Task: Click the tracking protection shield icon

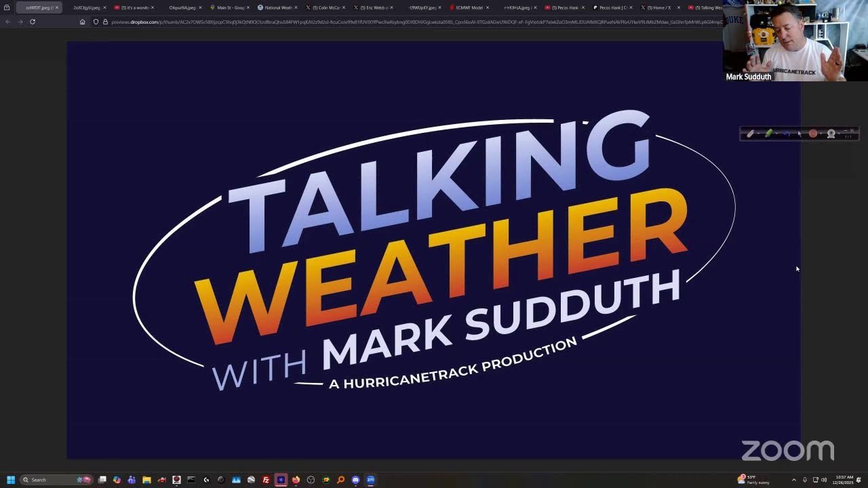Action: pyautogui.click(x=96, y=22)
